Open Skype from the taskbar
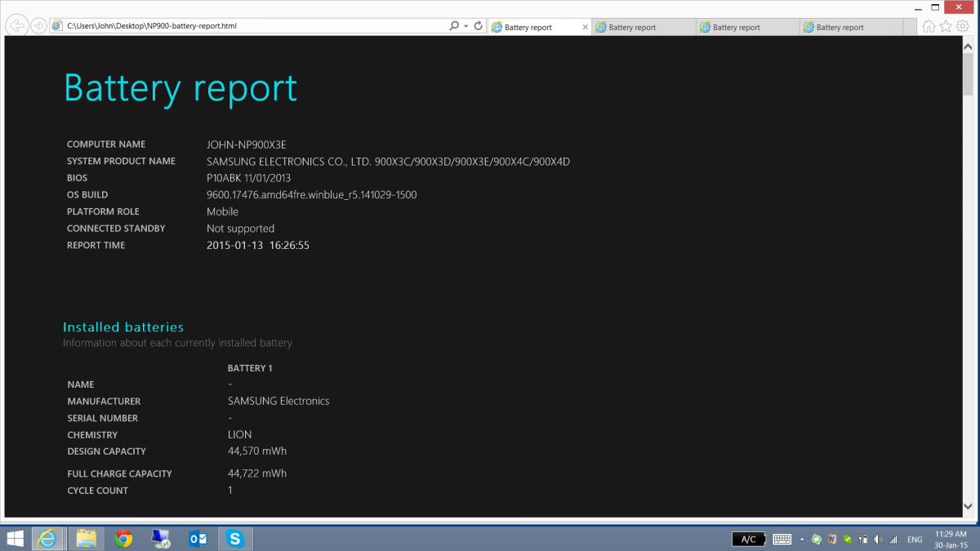Image resolution: width=980 pixels, height=551 pixels. coord(235,539)
